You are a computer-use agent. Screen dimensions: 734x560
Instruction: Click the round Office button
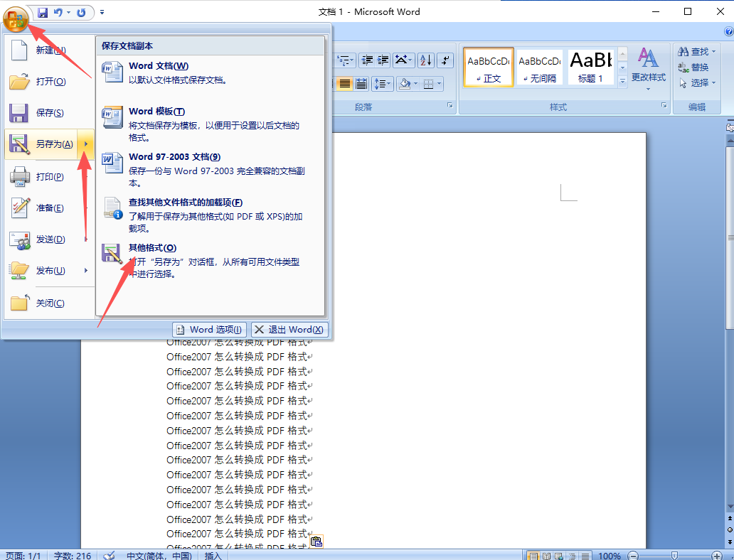pyautogui.click(x=16, y=20)
